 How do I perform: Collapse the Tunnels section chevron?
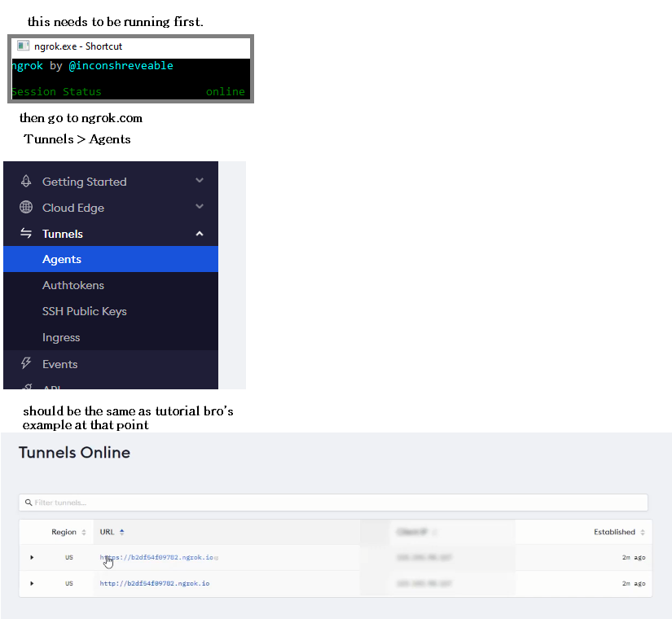200,234
